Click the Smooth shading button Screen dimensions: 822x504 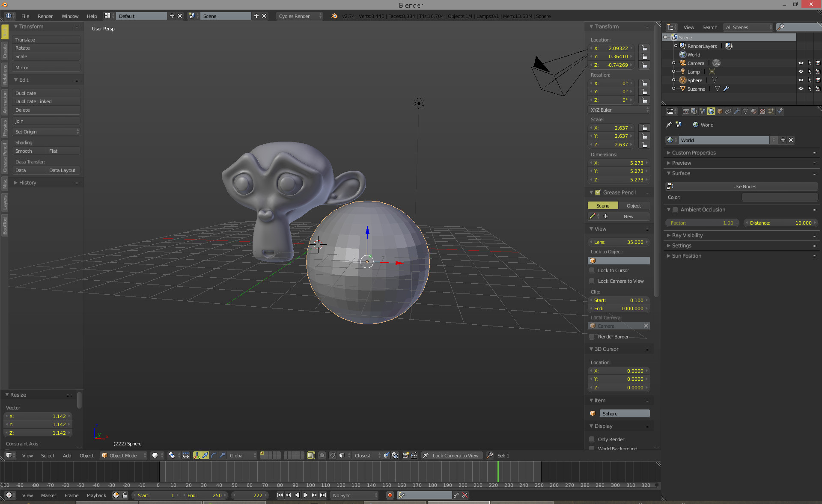point(29,151)
